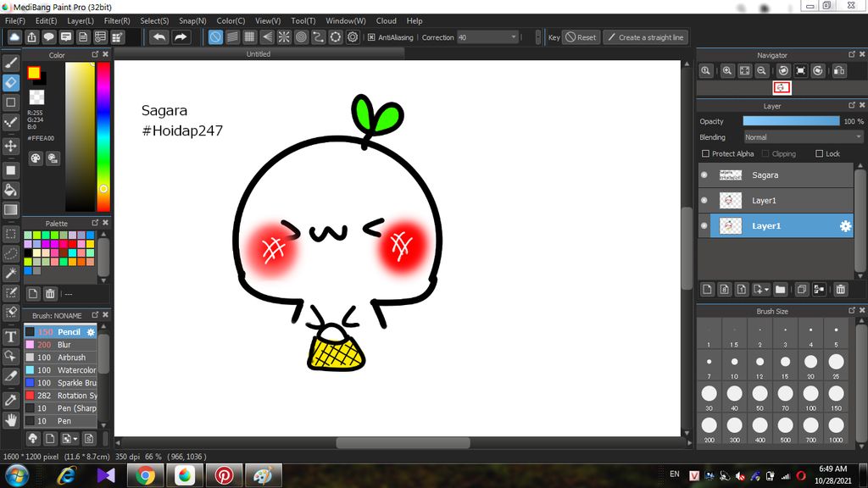868x488 pixels.
Task: Enable Protect Alpha checkbox
Action: (705, 154)
